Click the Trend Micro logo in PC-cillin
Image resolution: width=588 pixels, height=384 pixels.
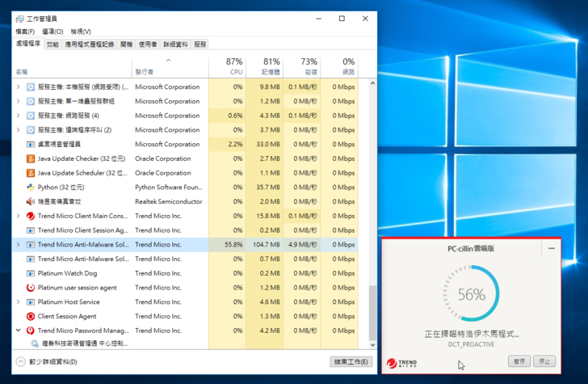(401, 361)
